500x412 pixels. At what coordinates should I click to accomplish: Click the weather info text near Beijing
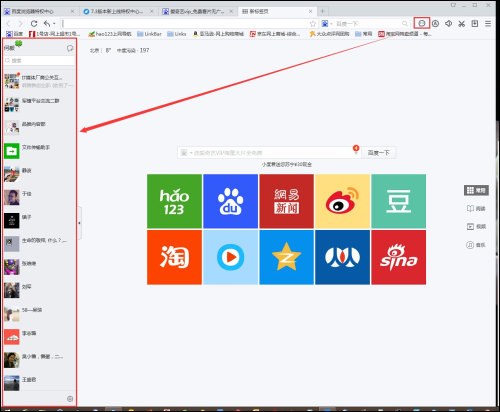pyautogui.click(x=119, y=50)
